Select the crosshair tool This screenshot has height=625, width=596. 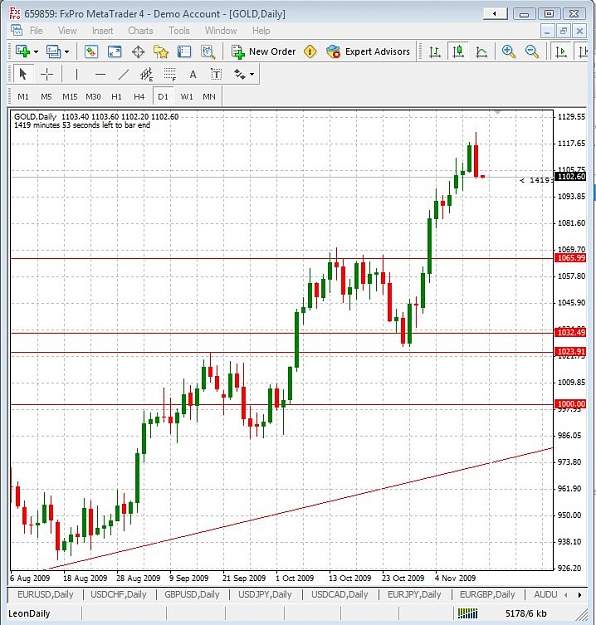tap(47, 74)
